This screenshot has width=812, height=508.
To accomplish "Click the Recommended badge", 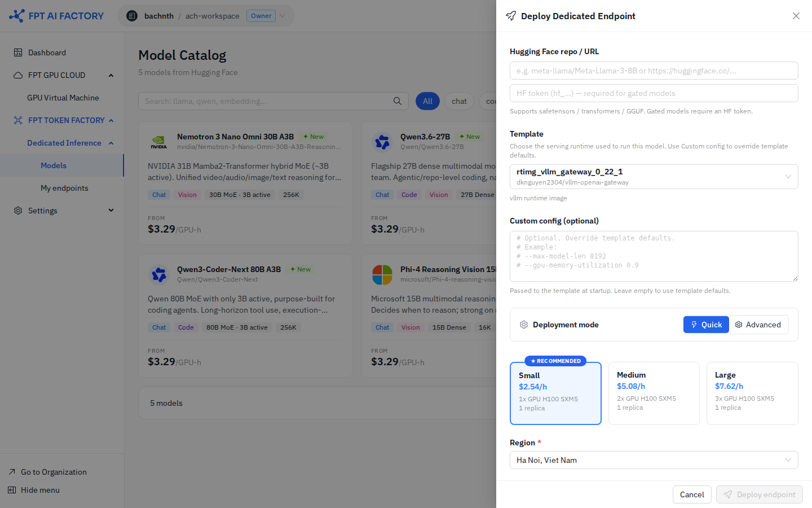I will 555,361.
